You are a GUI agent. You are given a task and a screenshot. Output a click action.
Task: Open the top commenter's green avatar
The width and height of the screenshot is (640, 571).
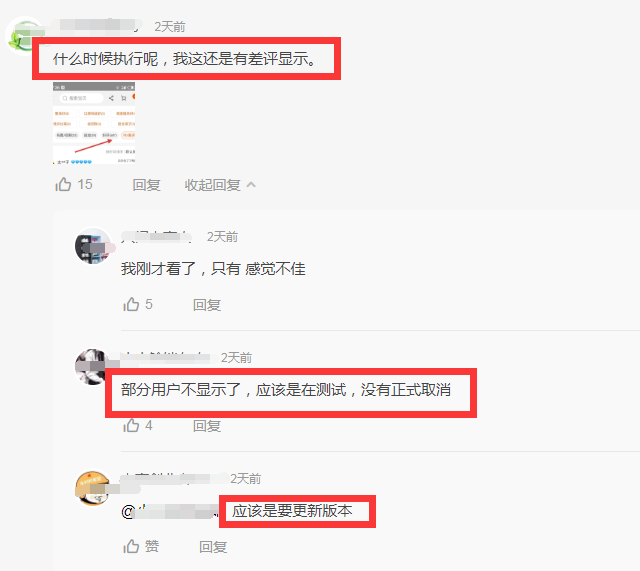point(24,36)
